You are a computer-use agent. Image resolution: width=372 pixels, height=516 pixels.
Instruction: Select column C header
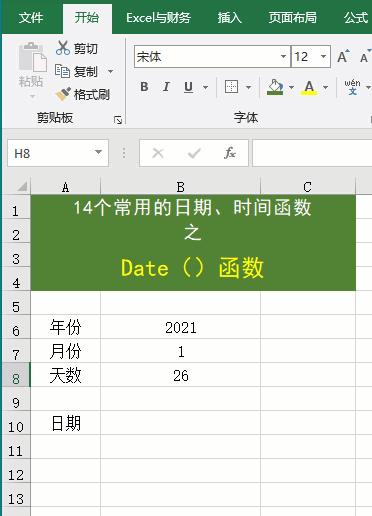tap(308, 187)
